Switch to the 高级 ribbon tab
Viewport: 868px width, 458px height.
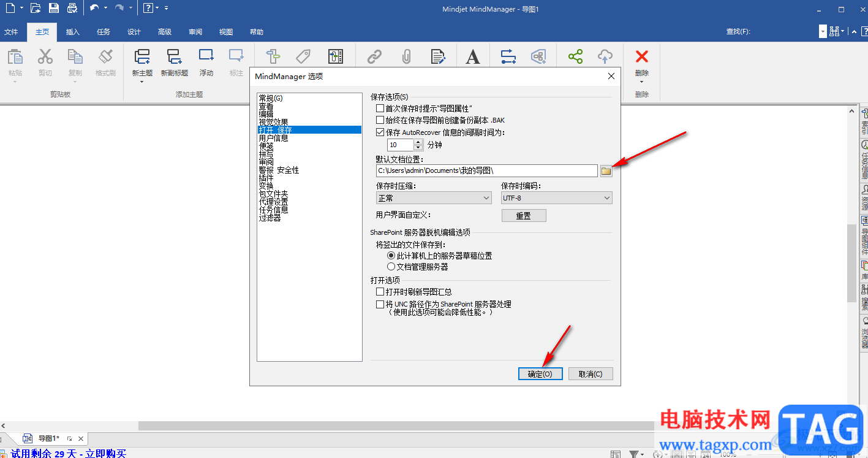tap(165, 32)
